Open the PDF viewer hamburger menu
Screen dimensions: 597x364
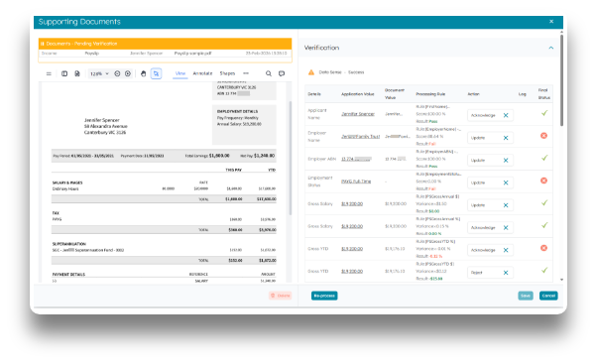tap(49, 73)
